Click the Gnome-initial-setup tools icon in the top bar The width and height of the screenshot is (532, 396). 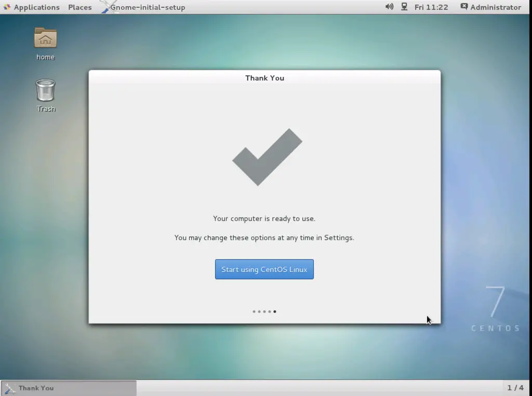tap(109, 7)
